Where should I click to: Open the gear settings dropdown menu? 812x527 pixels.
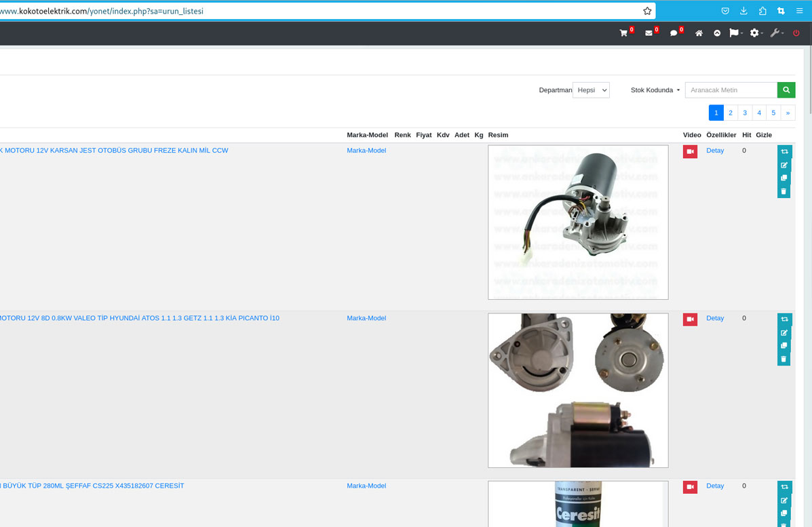click(x=755, y=33)
